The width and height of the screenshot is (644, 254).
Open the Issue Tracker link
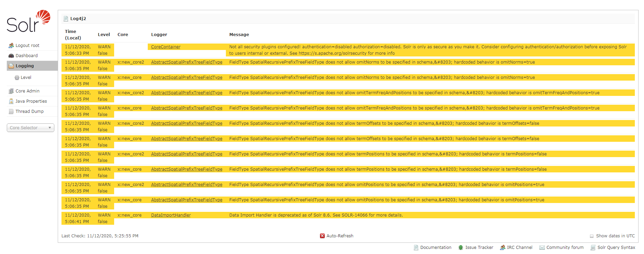479,248
